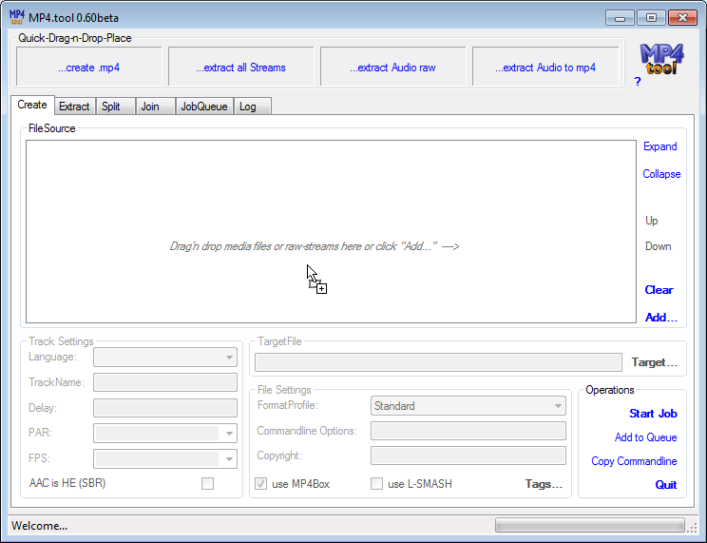Viewport: 707px width, 543px height.
Task: Click Target... to choose output file
Action: (x=654, y=362)
